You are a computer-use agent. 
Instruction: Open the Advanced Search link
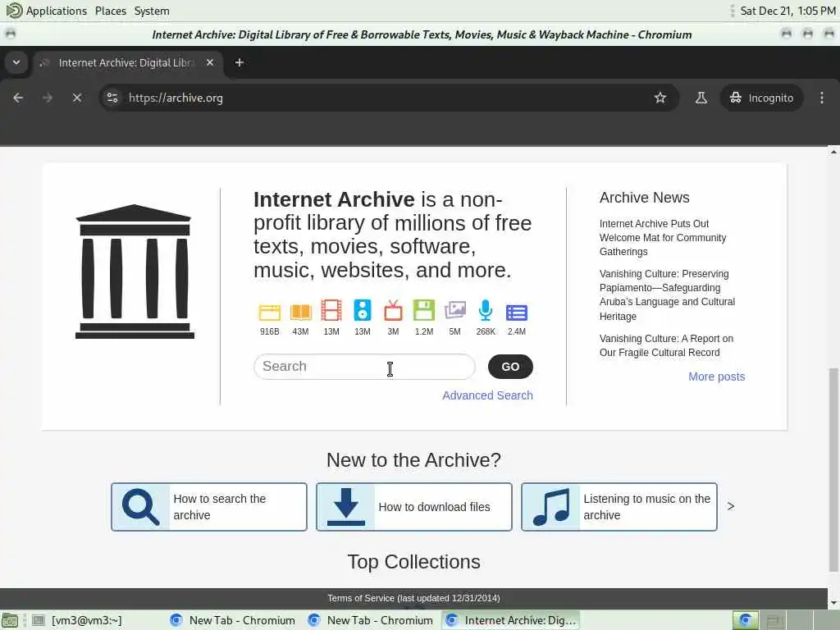pos(487,395)
